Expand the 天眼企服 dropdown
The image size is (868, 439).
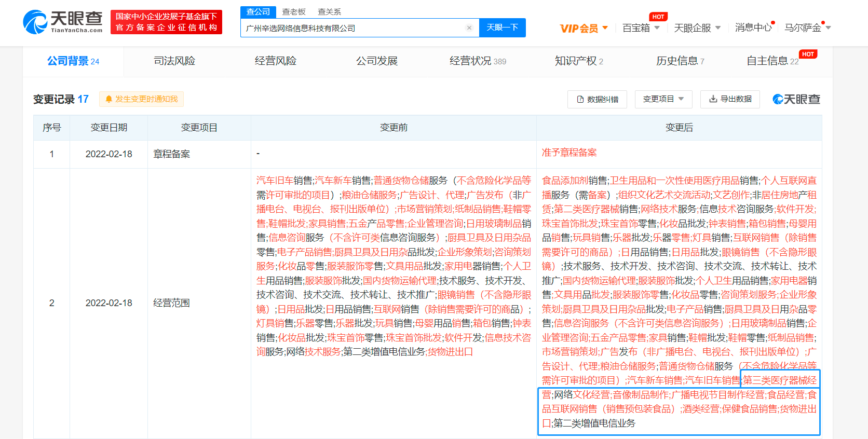[x=697, y=28]
